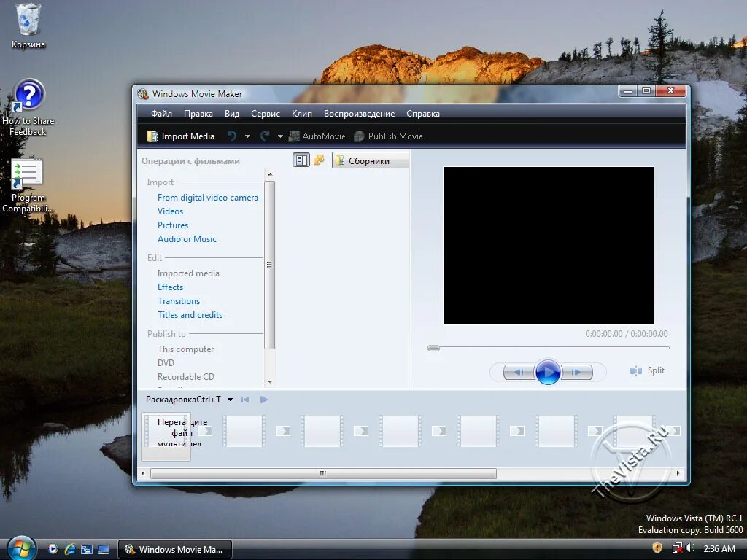The width and height of the screenshot is (747, 560).
Task: Click storyboard horizontal scrollbar thumb
Action: coord(323,473)
